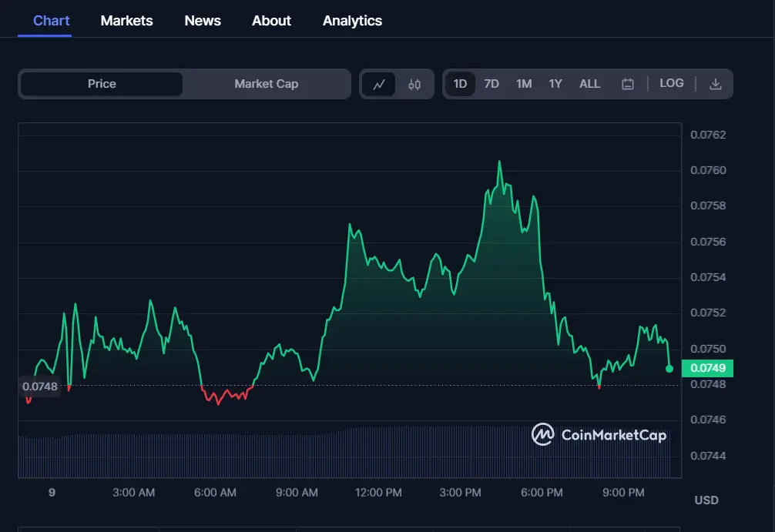The height and width of the screenshot is (532, 775).
Task: Click the green end-of-line price dot
Action: tap(669, 369)
